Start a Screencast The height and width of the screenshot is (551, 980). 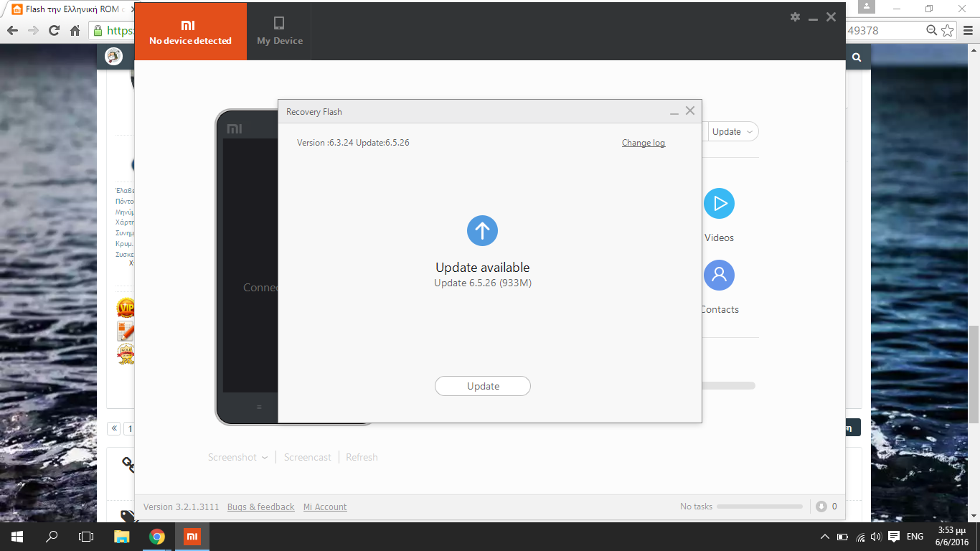click(x=308, y=457)
